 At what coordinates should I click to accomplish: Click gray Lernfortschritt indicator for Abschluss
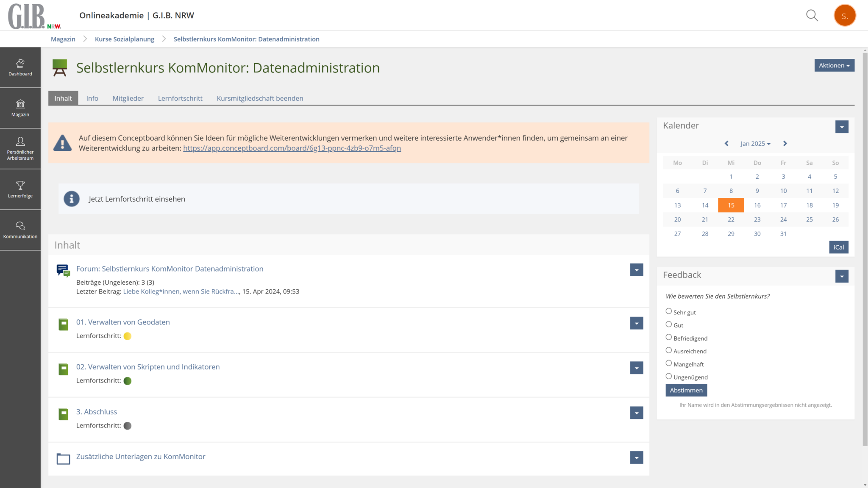tap(128, 426)
